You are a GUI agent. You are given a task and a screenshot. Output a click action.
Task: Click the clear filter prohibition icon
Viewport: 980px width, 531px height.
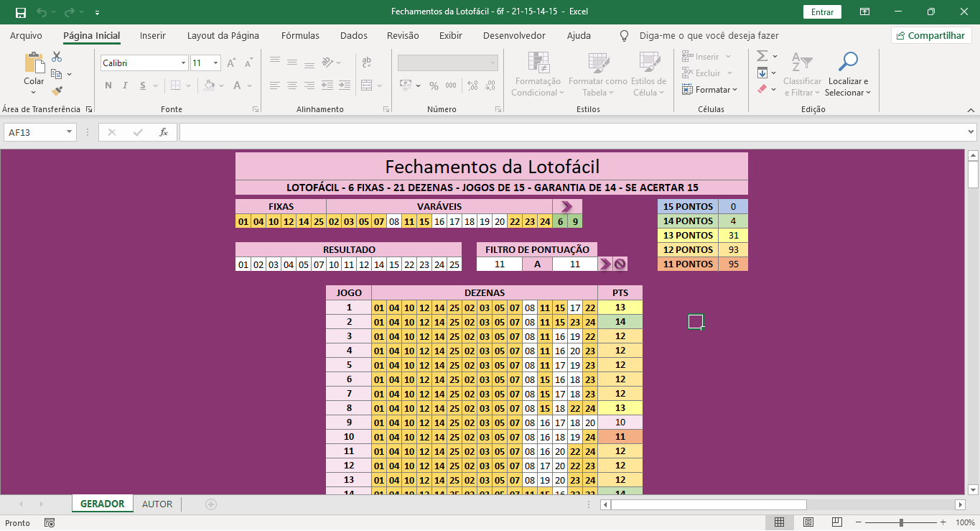[x=620, y=264]
